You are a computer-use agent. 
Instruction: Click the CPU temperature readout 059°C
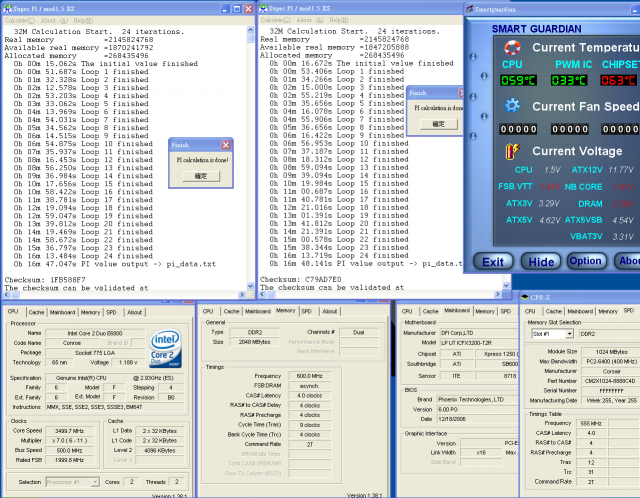[x=519, y=80]
